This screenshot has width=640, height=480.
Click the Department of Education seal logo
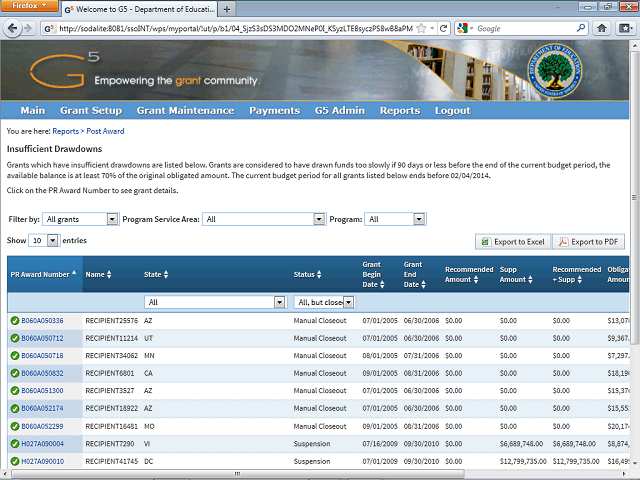(555, 71)
